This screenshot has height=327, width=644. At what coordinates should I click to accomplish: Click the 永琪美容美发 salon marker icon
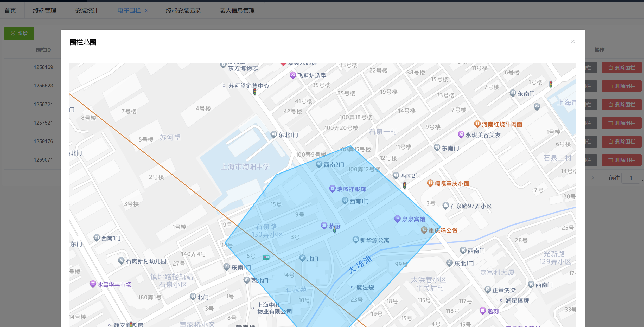(x=461, y=134)
